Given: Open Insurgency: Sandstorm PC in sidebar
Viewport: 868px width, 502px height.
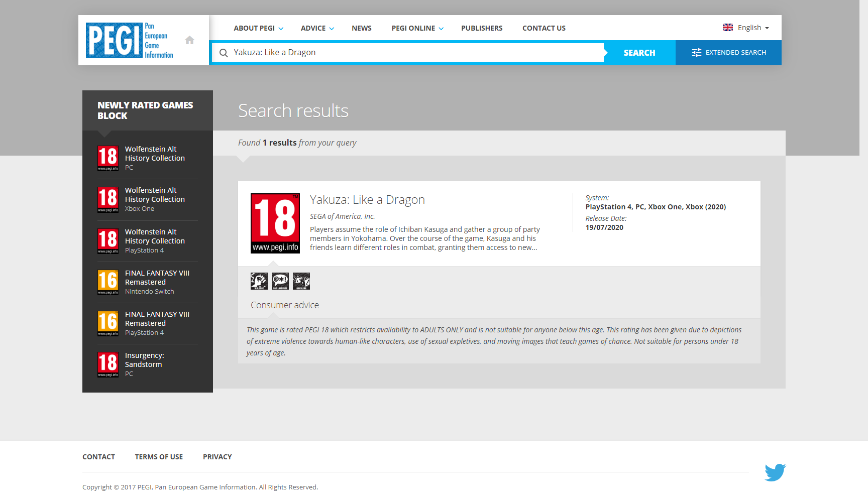Looking at the screenshot, I should click(x=144, y=360).
